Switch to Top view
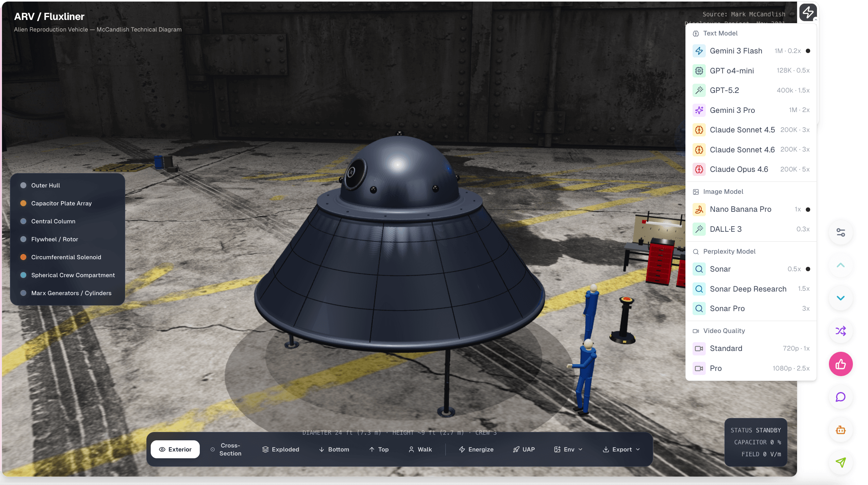Viewport: 868px width, 485px height. tap(379, 449)
